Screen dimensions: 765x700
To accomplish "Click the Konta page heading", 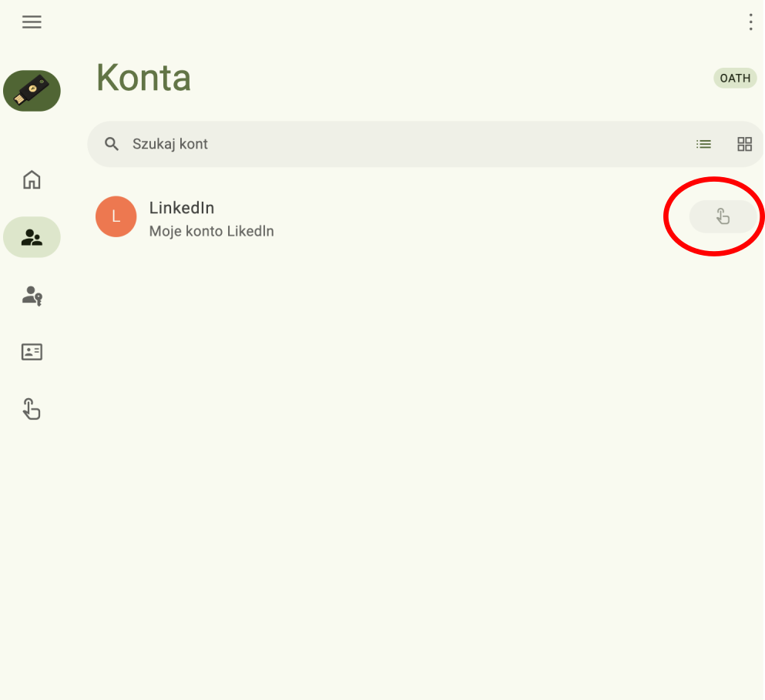I will pos(143,78).
